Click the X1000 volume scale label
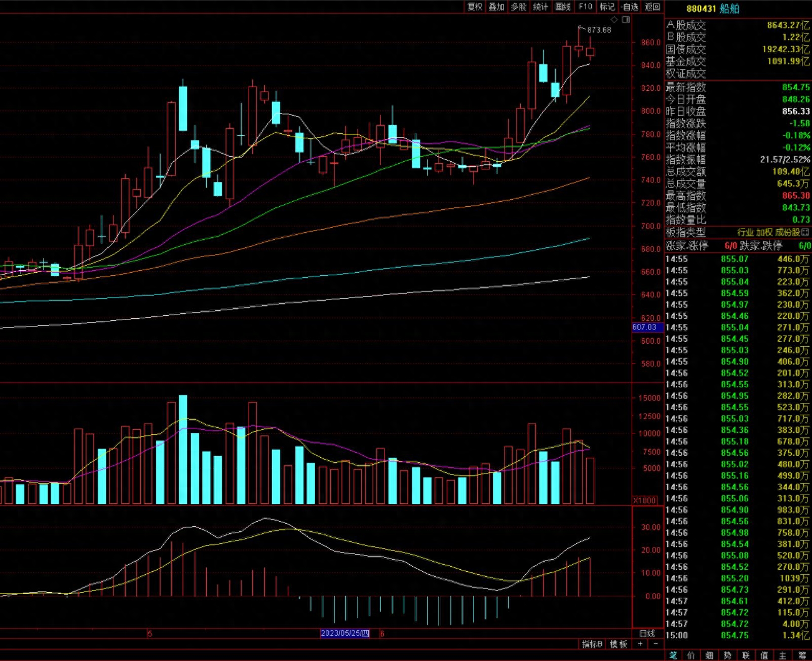Screen dimensions: 812x661 click(x=645, y=500)
